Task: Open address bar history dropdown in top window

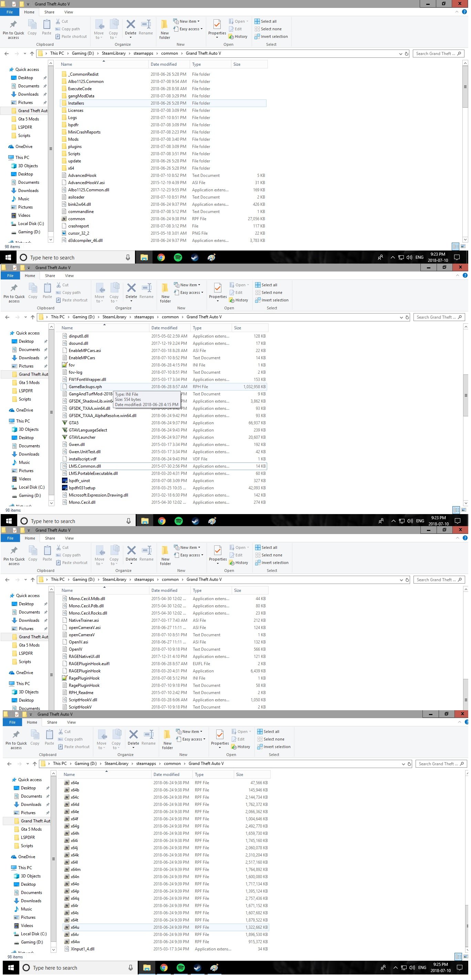Action: [x=400, y=54]
